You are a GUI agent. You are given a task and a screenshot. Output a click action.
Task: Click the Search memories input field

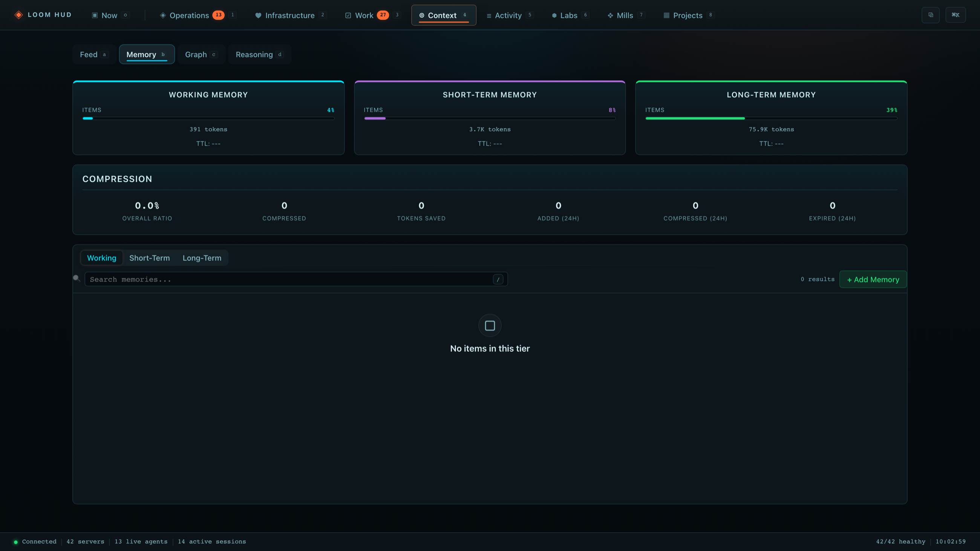(296, 280)
